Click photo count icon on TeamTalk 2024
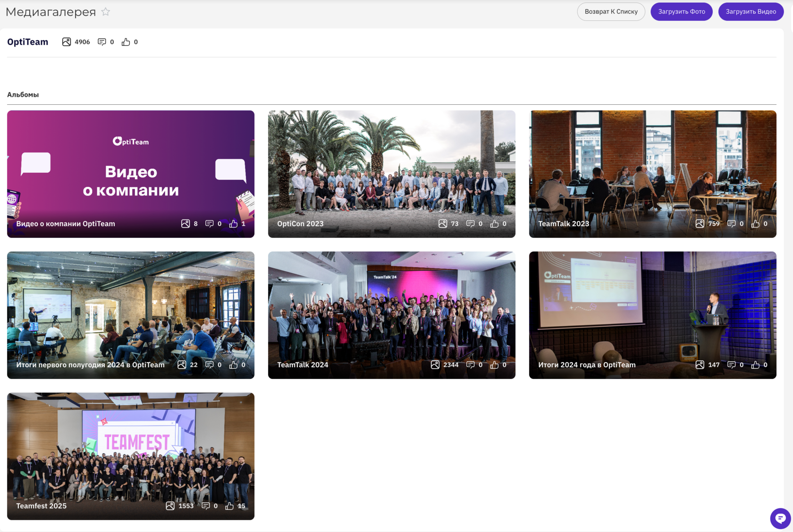Viewport: 793px width, 532px height. point(435,365)
